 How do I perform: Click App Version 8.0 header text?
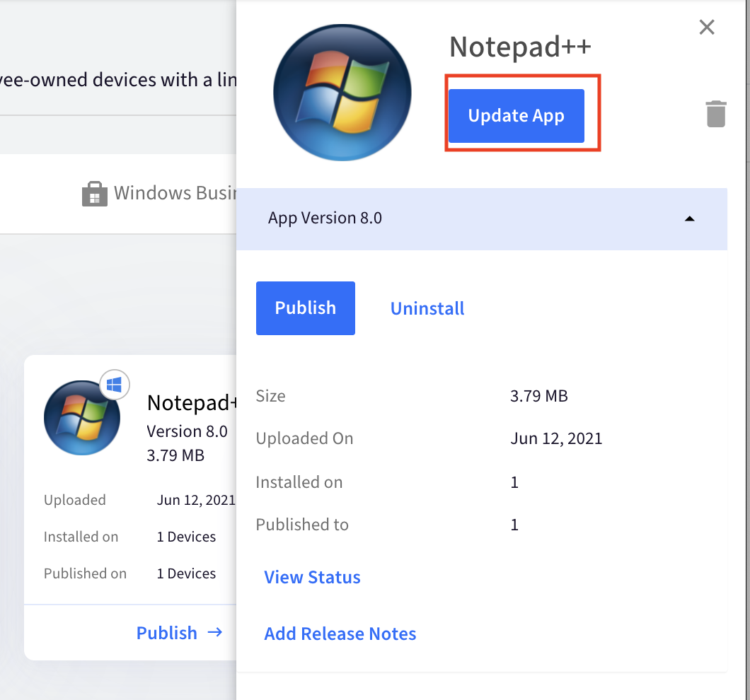click(325, 218)
